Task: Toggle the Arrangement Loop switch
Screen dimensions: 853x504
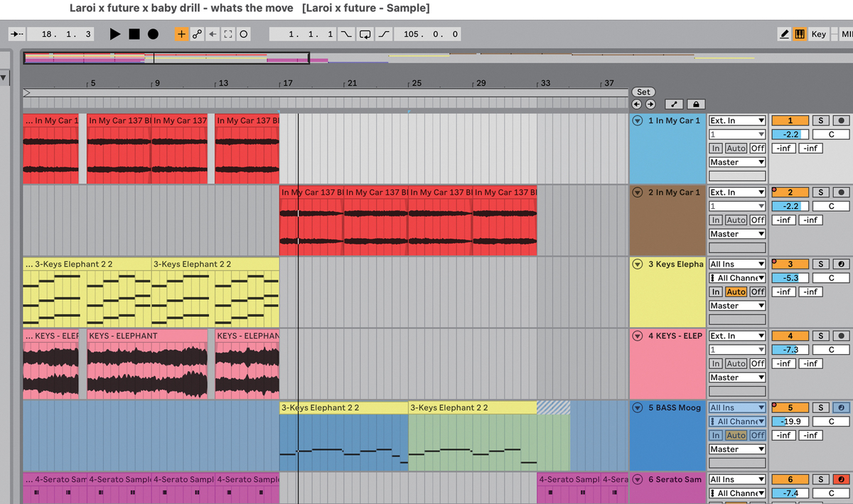Action: pos(365,34)
